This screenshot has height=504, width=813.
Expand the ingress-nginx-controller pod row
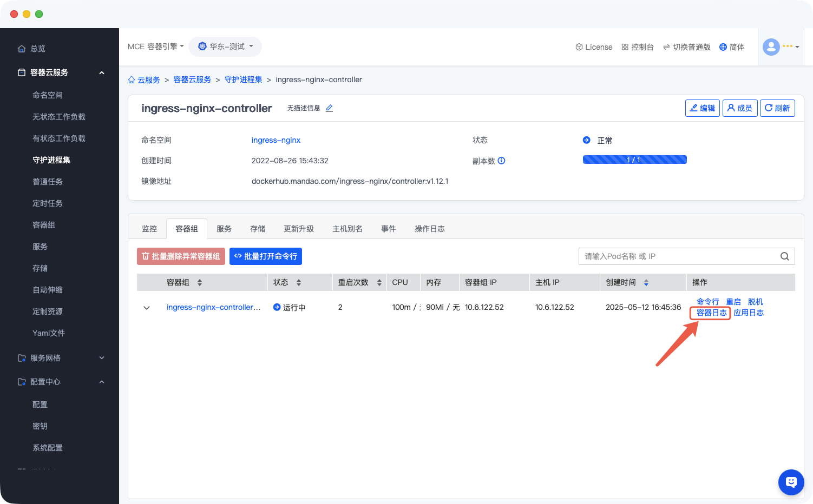146,308
